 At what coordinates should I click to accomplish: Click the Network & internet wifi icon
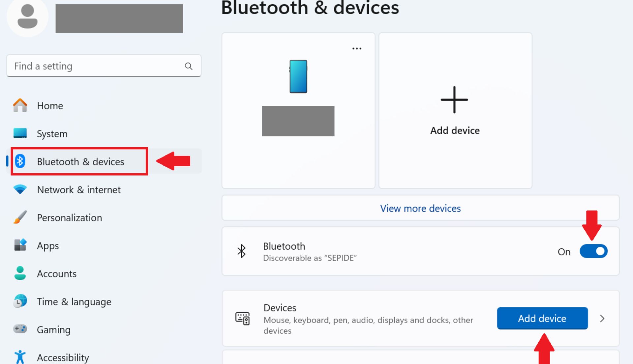[x=20, y=189]
